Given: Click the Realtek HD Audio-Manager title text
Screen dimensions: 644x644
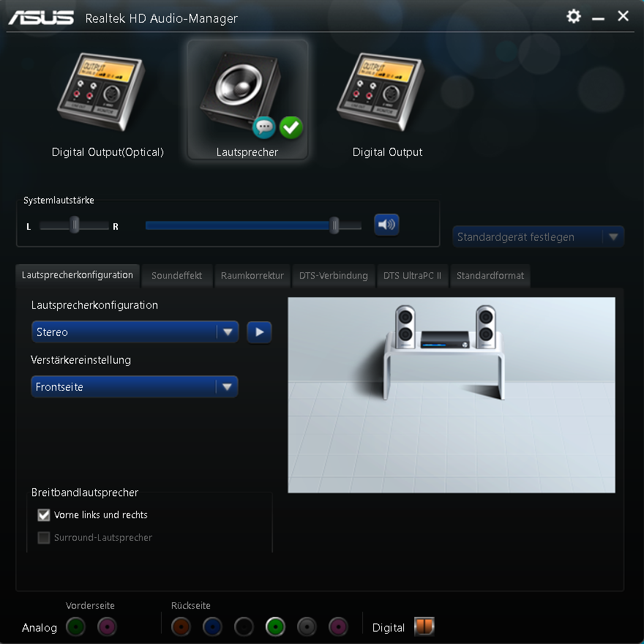Looking at the screenshot, I should point(162,18).
